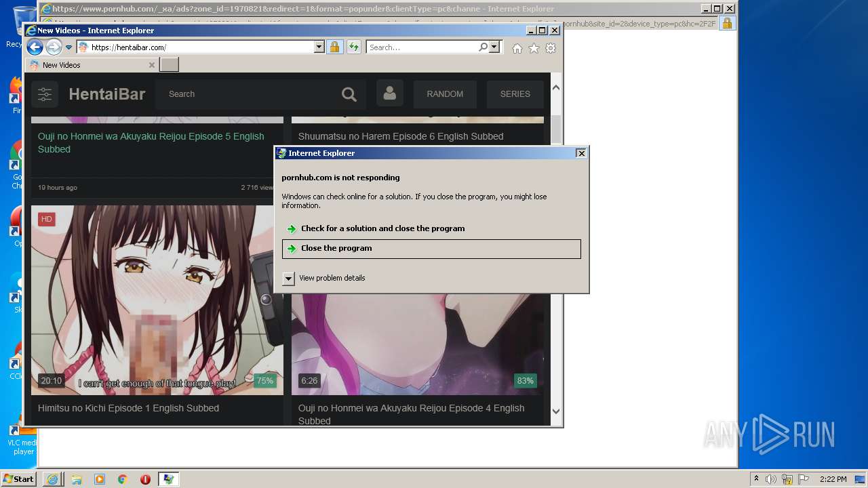Click the site search magnifier icon
868x488 pixels.
[x=349, y=94]
